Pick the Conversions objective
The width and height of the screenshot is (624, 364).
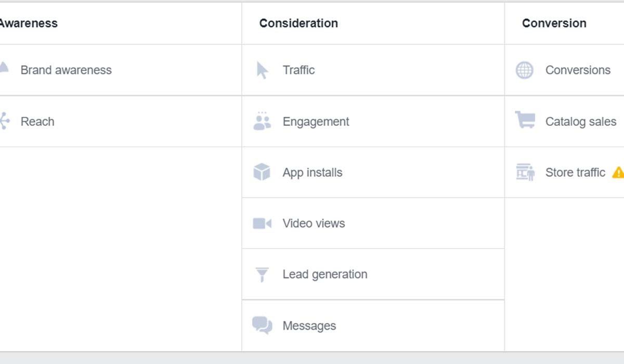tap(578, 70)
